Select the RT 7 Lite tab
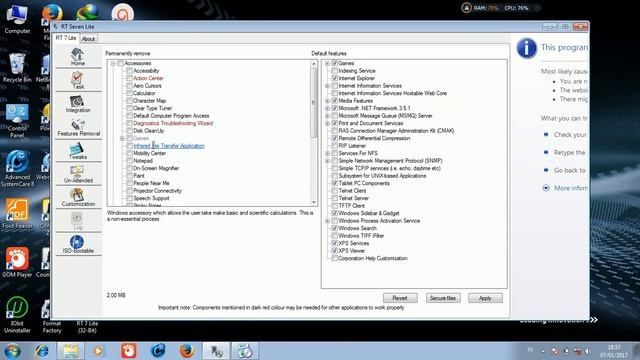The image size is (640, 360). [66, 38]
